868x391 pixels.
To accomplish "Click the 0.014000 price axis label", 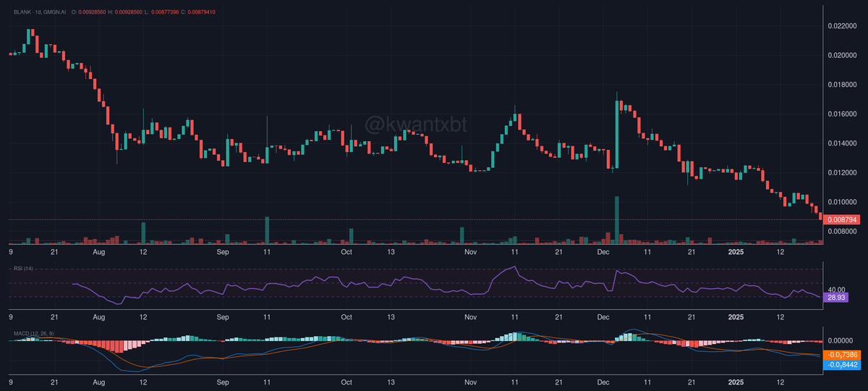I will (x=842, y=143).
